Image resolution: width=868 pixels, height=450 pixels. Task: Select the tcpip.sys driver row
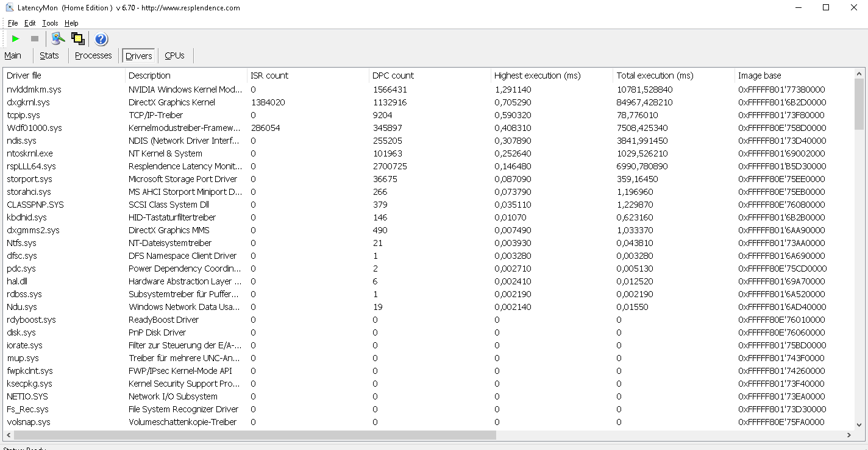[429, 115]
